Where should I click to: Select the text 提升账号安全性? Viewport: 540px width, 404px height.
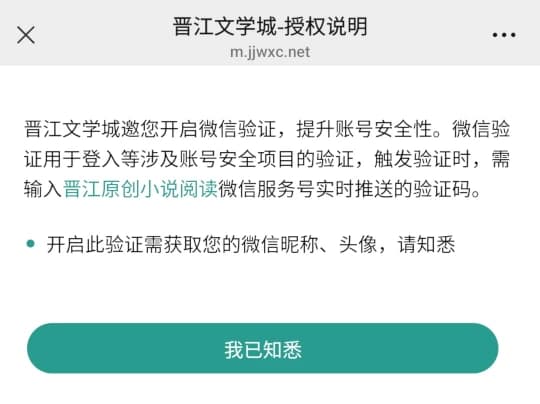click(364, 129)
